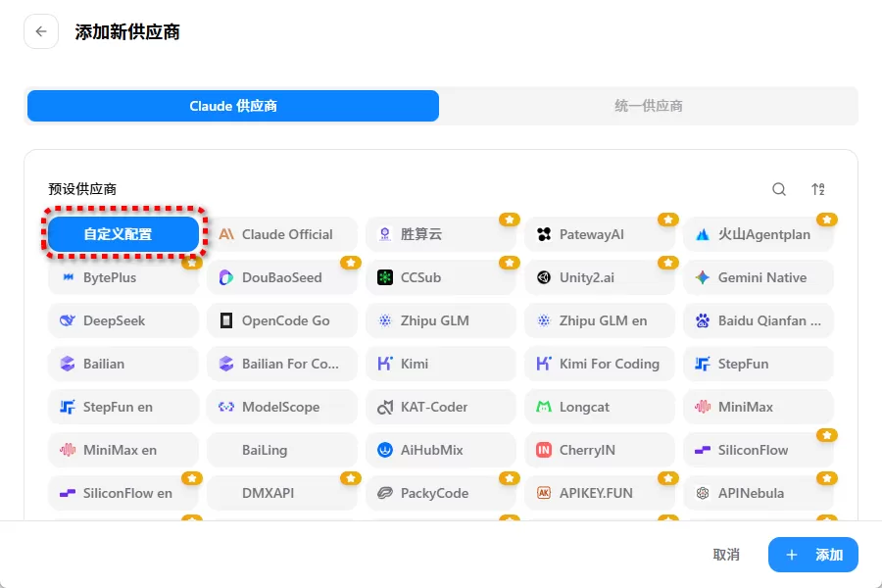Select the MiniMax provider
This screenshot has height=588, width=882.
coord(759,407)
